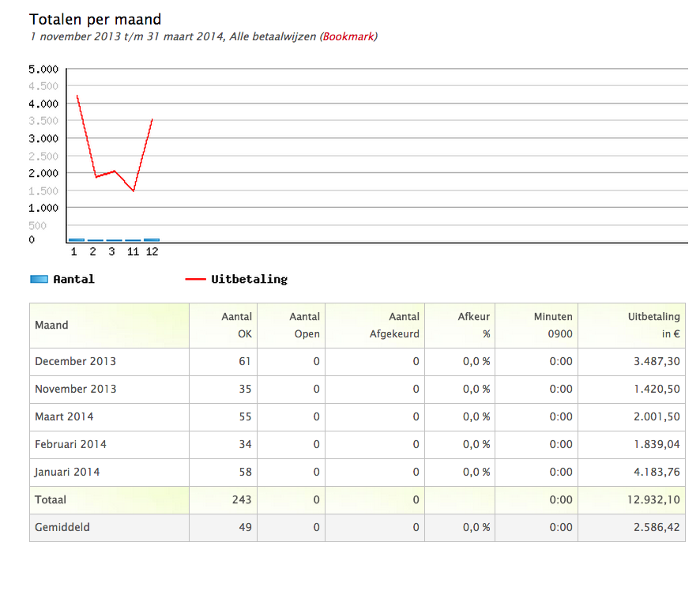Click the payout value 1.839,04
Viewport: 700px width, 614px height.
pyautogui.click(x=657, y=444)
